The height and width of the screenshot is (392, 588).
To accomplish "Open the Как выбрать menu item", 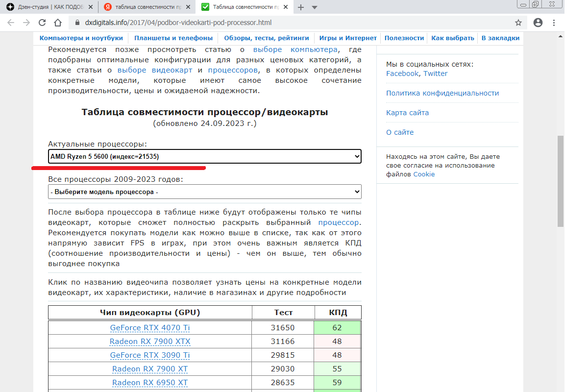I will pyautogui.click(x=453, y=38).
